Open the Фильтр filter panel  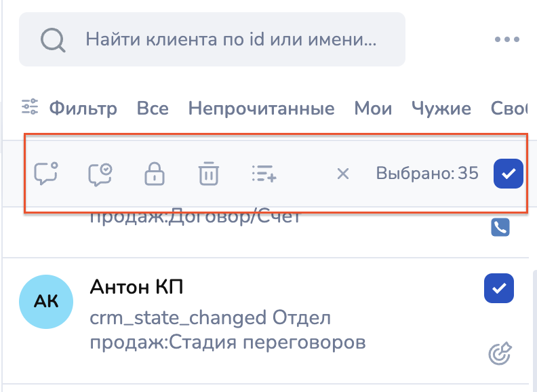click(83, 108)
